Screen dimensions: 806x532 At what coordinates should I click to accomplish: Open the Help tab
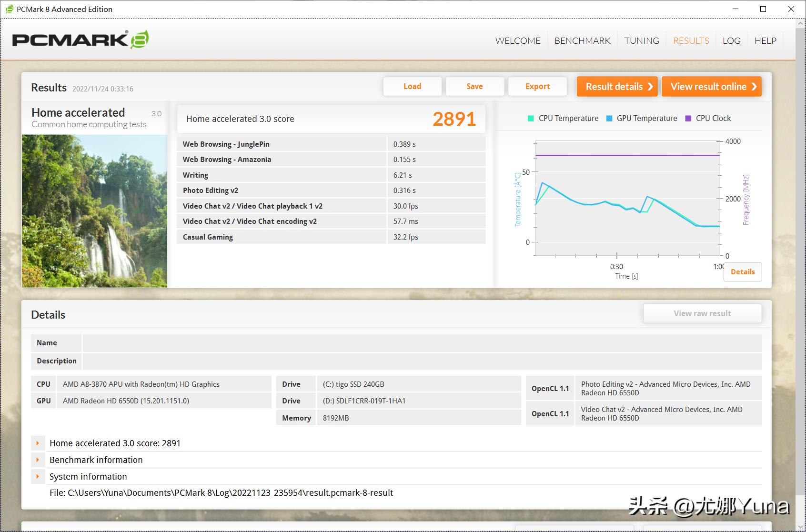[765, 41]
